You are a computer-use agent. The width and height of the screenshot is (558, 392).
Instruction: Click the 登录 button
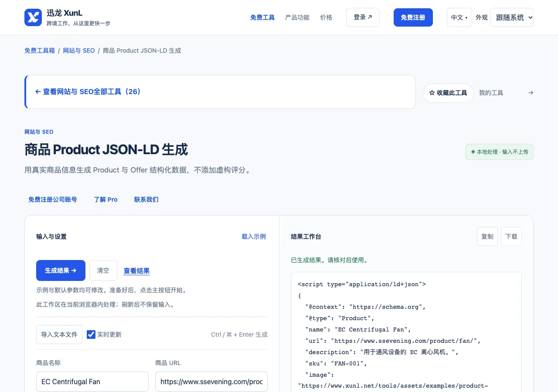pos(363,17)
